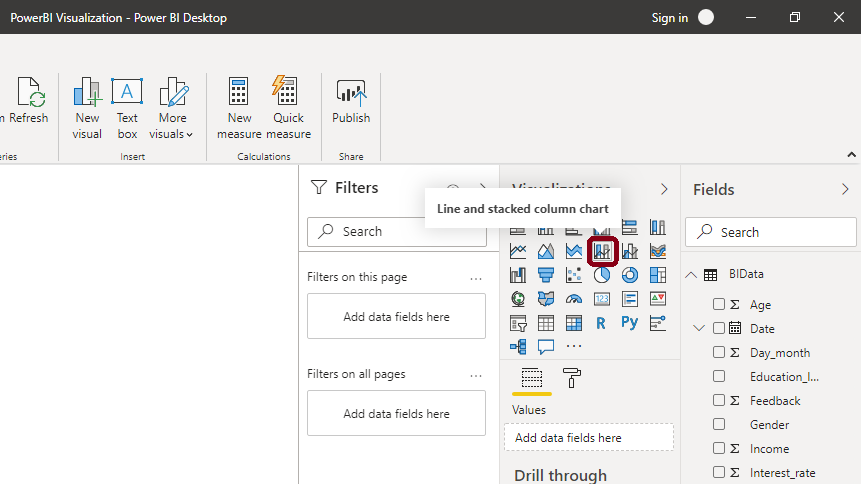Click the Quick measure button
The height and width of the screenshot is (484, 861).
288,106
